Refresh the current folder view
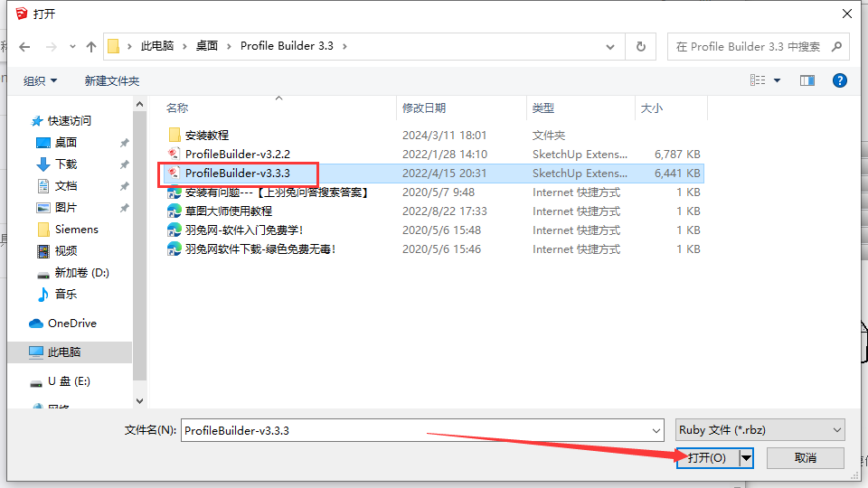 640,47
